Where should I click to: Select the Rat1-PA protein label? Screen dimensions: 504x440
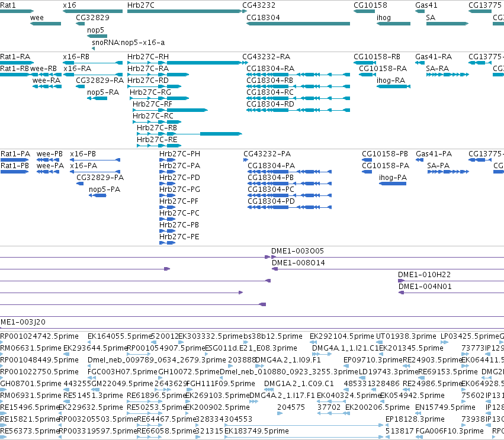pyautogui.click(x=15, y=154)
